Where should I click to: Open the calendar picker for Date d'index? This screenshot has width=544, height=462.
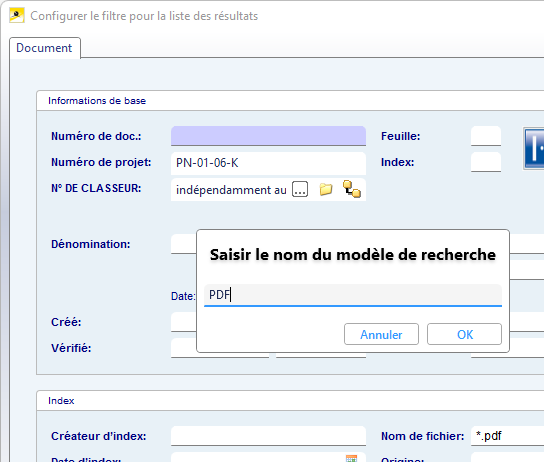click(351, 458)
